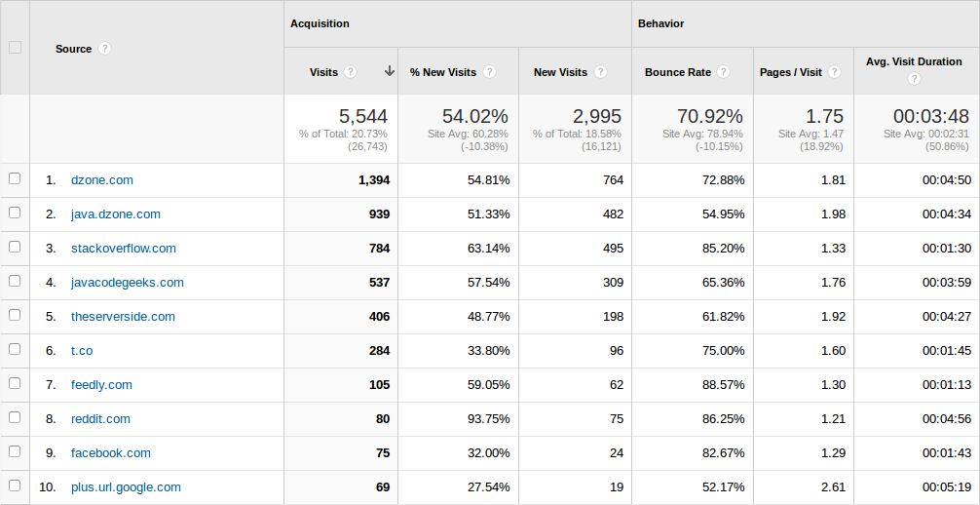Click the total visits value 5,544
This screenshot has height=505, width=980.
(363, 116)
